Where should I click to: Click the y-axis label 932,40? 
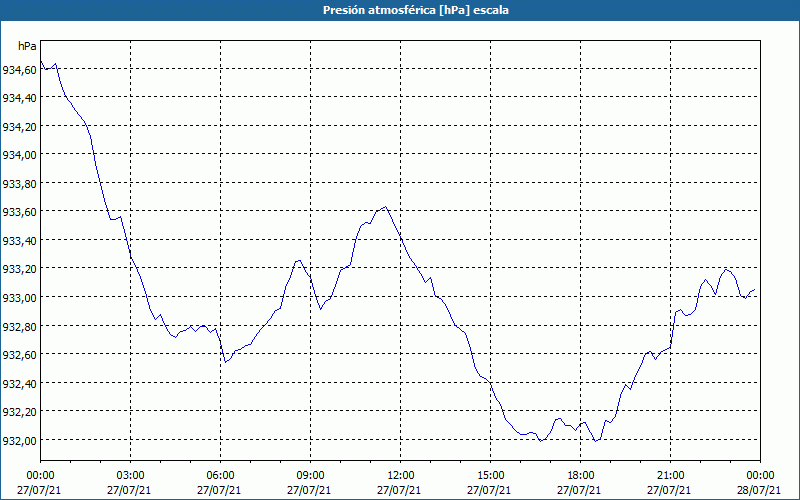tap(19, 383)
